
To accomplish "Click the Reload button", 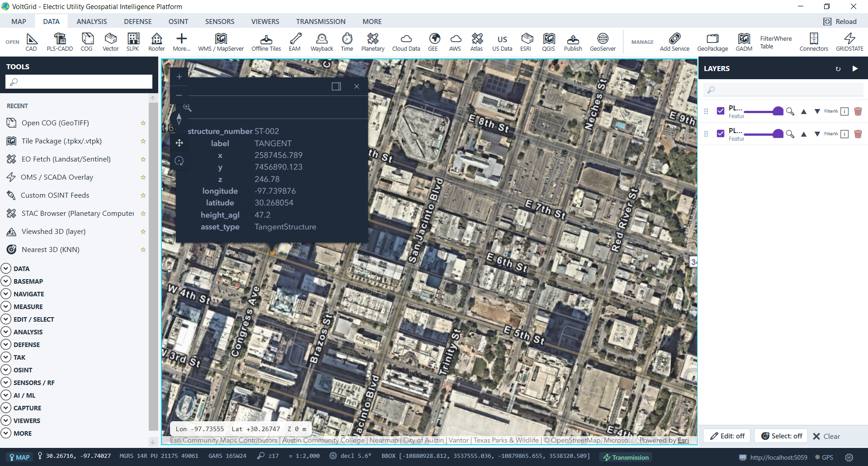I will 840,21.
